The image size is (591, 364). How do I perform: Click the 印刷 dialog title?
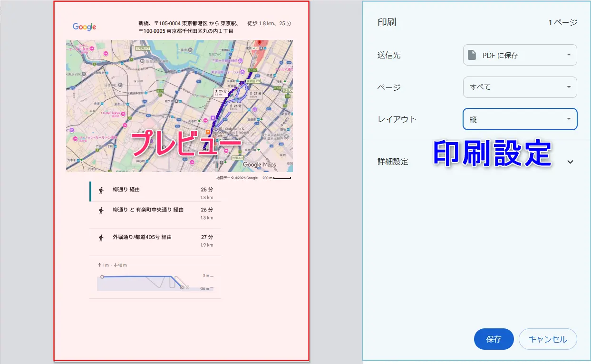[387, 22]
